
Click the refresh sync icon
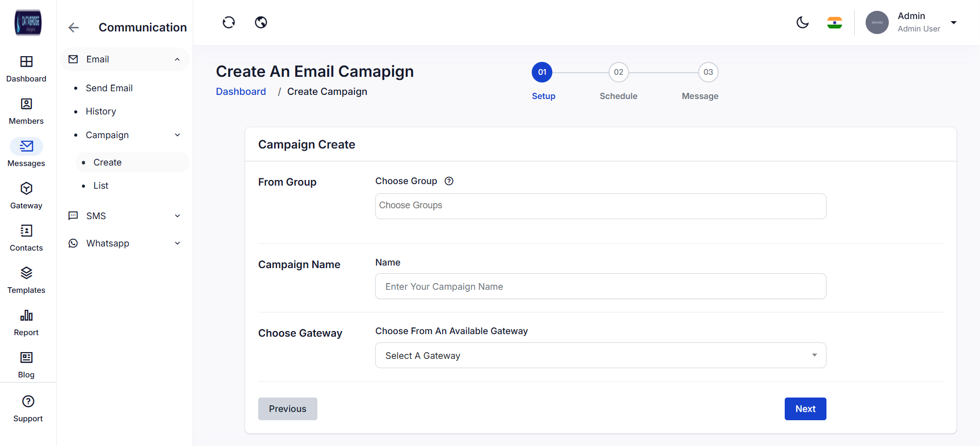[229, 23]
